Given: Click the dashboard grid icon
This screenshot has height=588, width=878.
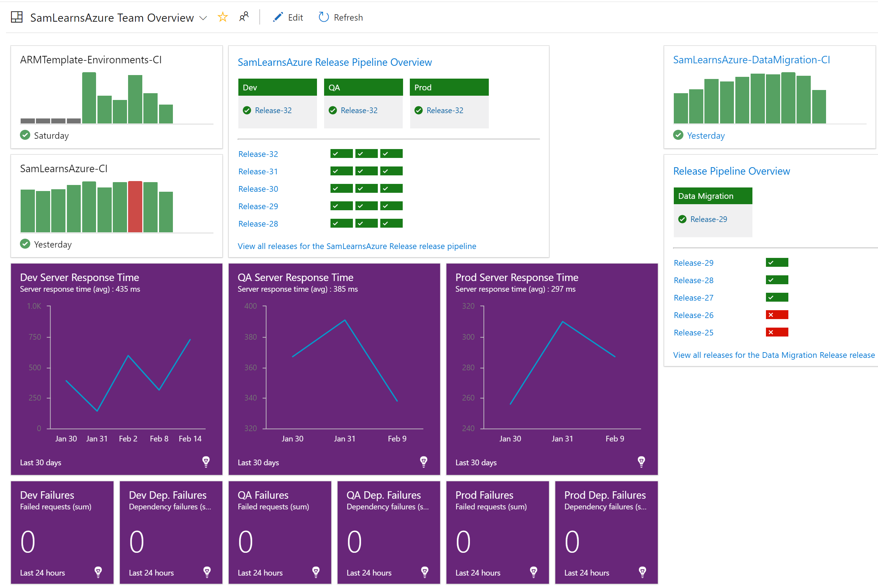Looking at the screenshot, I should [17, 17].
